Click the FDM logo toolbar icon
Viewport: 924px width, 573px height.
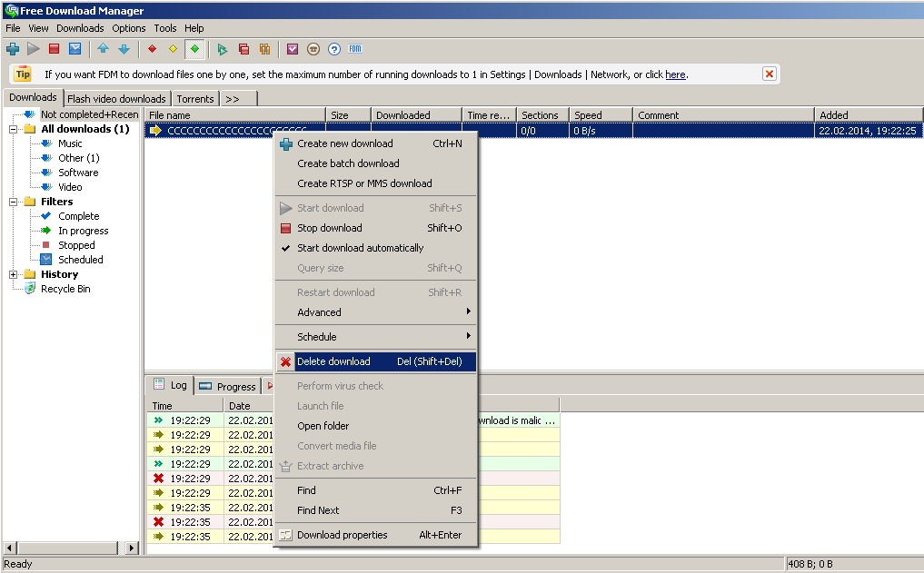pos(354,49)
